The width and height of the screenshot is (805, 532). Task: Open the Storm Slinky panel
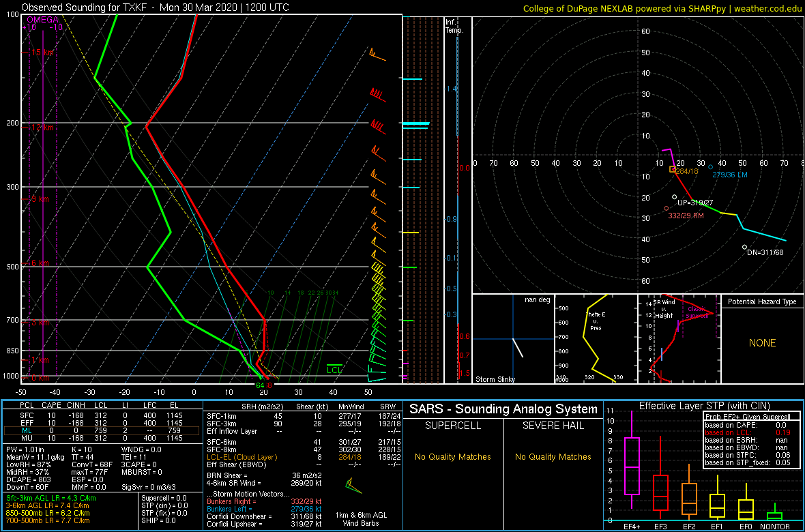click(x=513, y=339)
